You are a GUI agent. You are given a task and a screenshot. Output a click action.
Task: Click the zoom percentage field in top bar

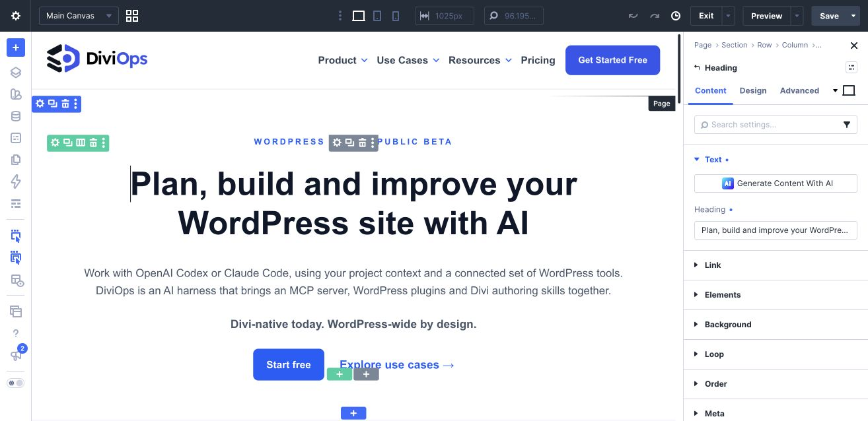[514, 16]
